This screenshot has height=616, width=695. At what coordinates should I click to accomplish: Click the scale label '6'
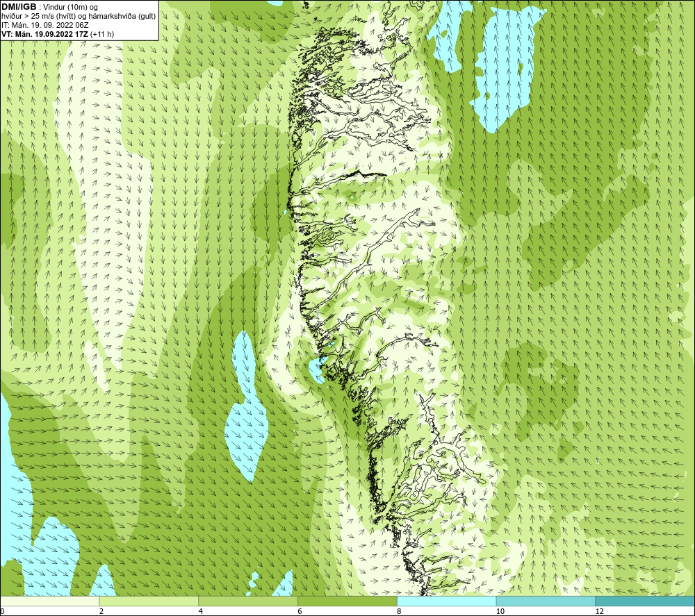pyautogui.click(x=300, y=611)
